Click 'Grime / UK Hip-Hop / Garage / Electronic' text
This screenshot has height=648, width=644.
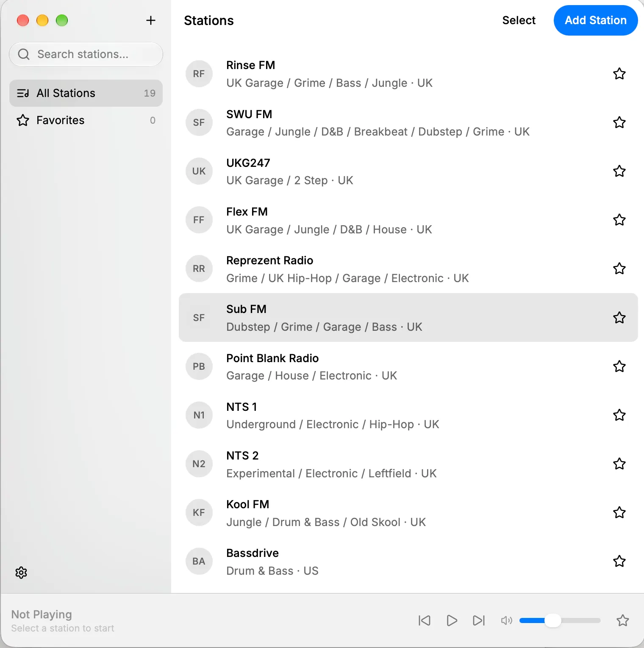(x=335, y=278)
